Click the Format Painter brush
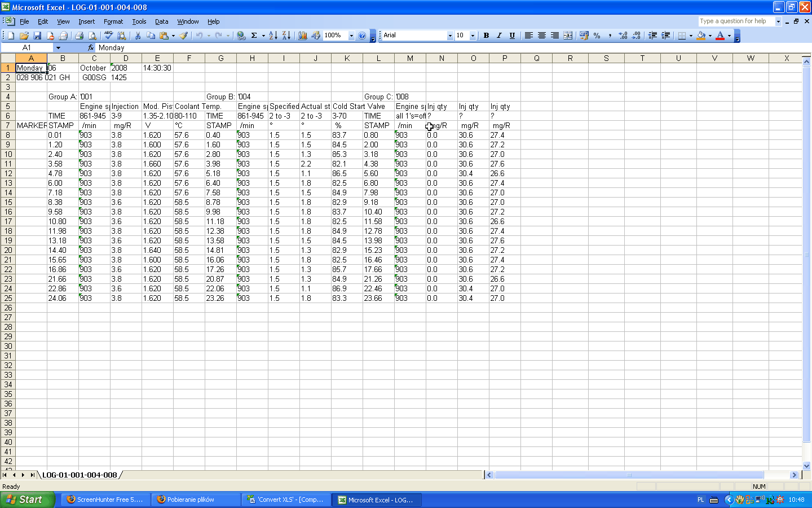Viewport: 812px width, 508px height. (184, 36)
